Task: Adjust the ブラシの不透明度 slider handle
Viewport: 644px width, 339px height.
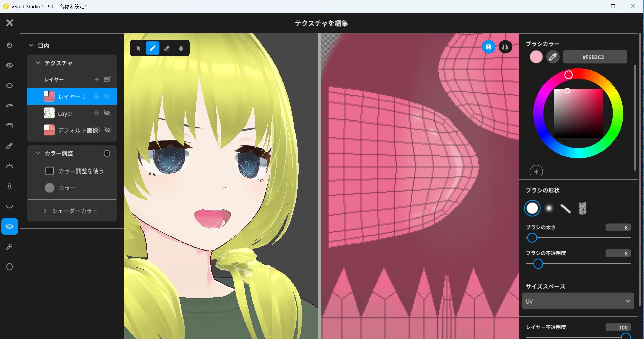Action: [538, 264]
